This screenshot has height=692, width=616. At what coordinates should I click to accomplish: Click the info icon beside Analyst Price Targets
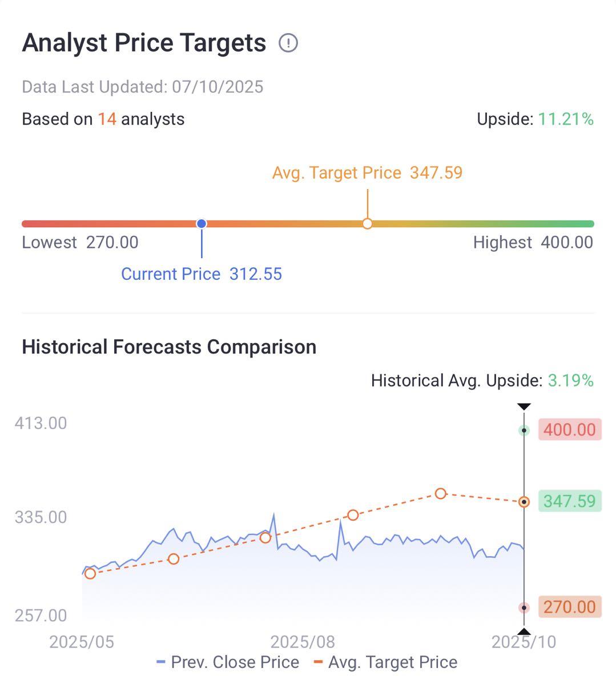coord(288,43)
